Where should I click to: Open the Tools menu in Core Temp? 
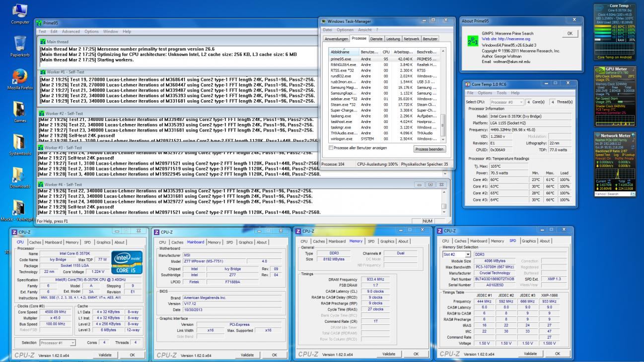[502, 93]
